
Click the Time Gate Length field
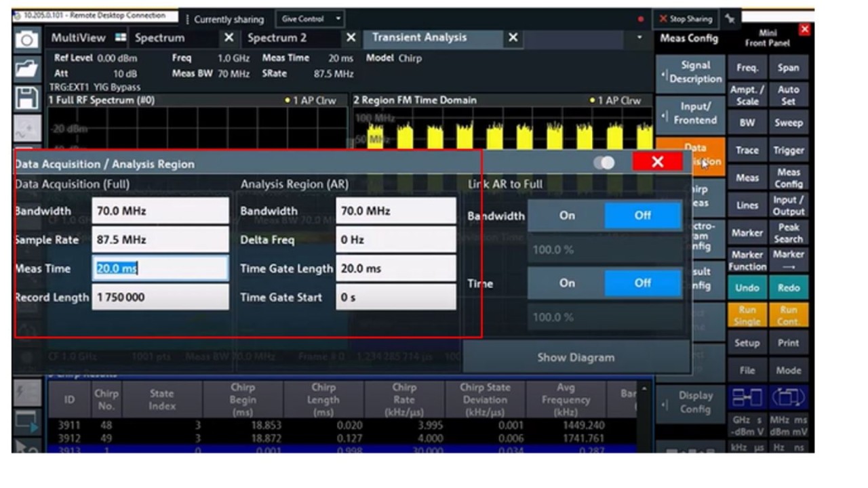click(x=395, y=268)
